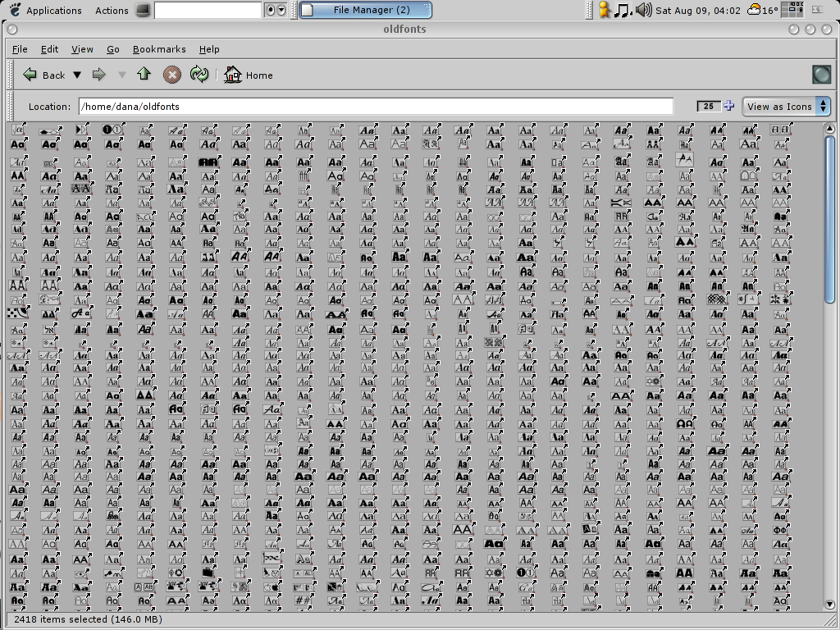Viewport: 840px width, 630px height.
Task: Click into the Location path field
Action: [375, 107]
